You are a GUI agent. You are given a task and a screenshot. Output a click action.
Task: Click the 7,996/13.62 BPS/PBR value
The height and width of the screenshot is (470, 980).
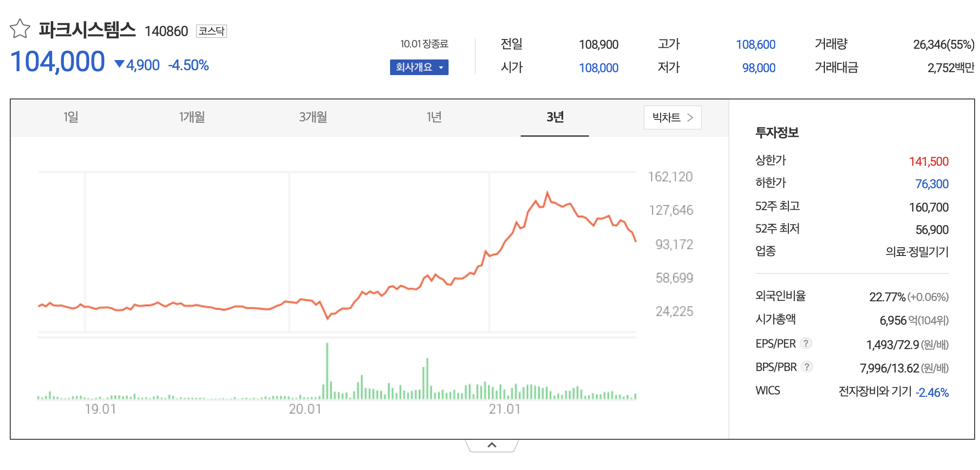889,368
